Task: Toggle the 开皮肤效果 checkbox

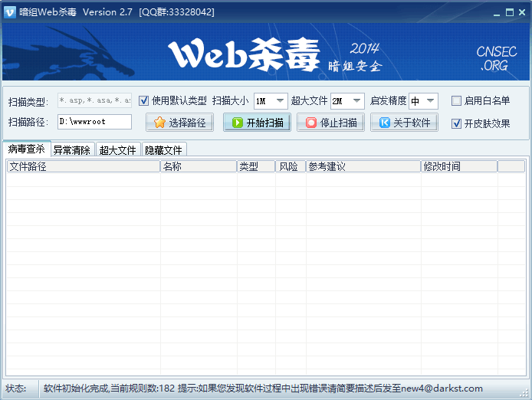Action: point(456,123)
